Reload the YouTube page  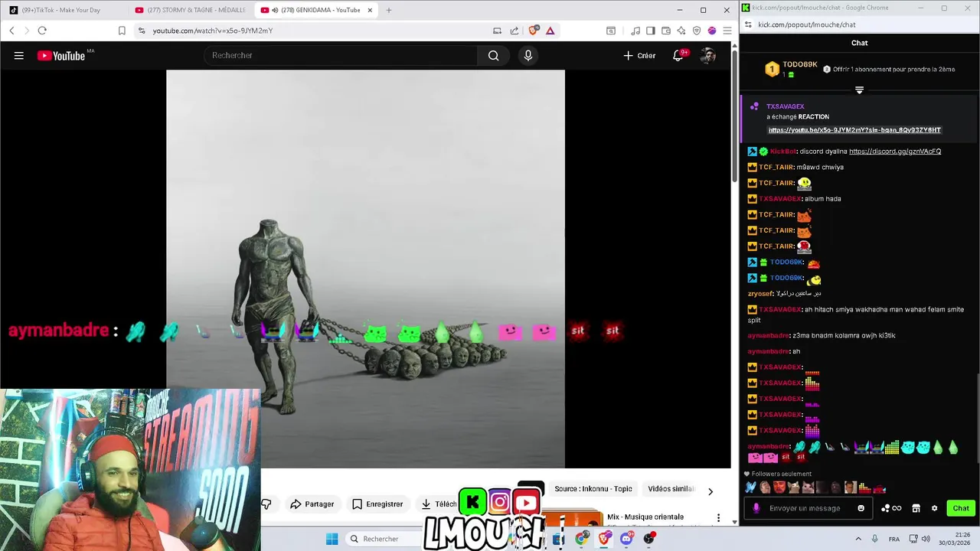point(42,31)
